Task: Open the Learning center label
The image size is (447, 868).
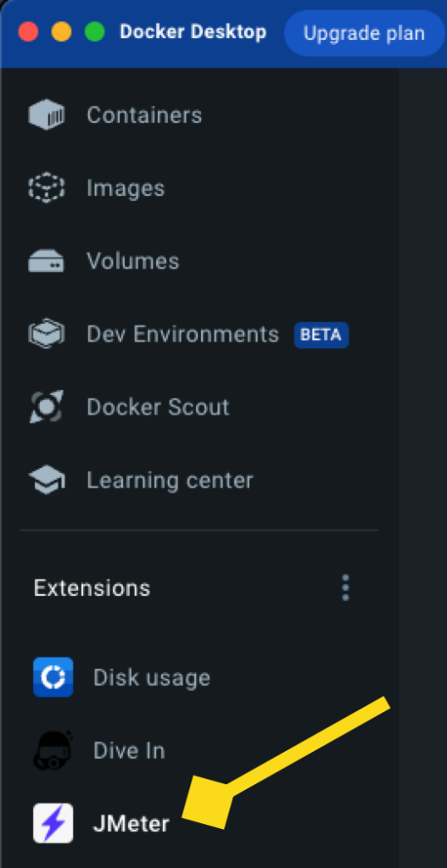Action: click(170, 480)
